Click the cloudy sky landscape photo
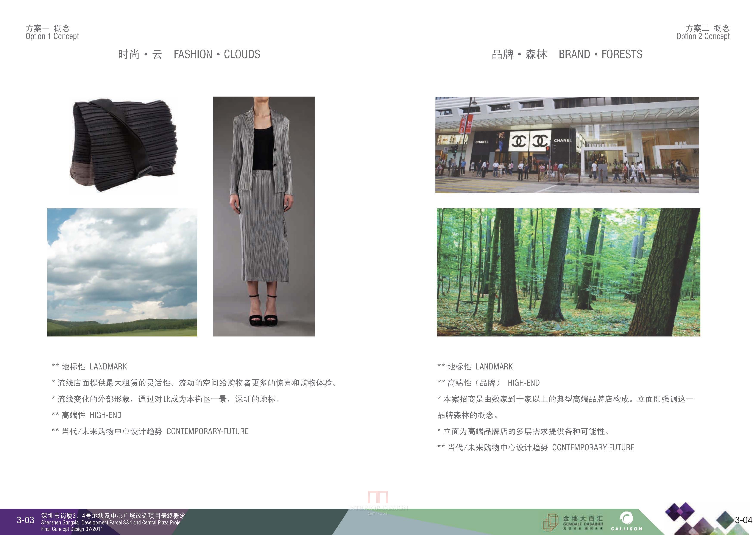The height and width of the screenshot is (535, 756). point(122,272)
